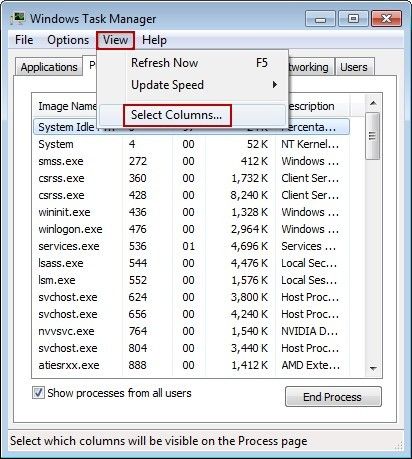The height and width of the screenshot is (459, 412).
Task: Select csrss.exe with PID 360
Action: point(191,178)
